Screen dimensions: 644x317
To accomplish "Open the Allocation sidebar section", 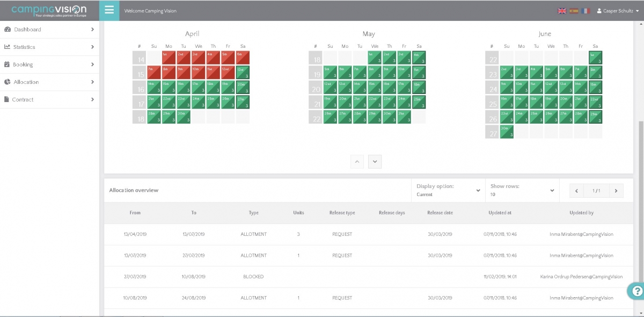I will pyautogui.click(x=49, y=82).
